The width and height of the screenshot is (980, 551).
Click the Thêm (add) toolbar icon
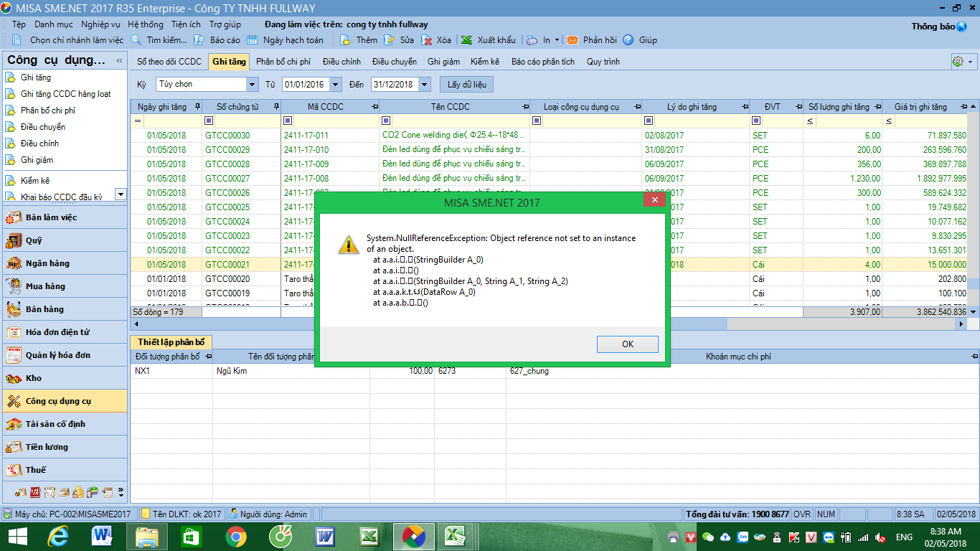(345, 40)
